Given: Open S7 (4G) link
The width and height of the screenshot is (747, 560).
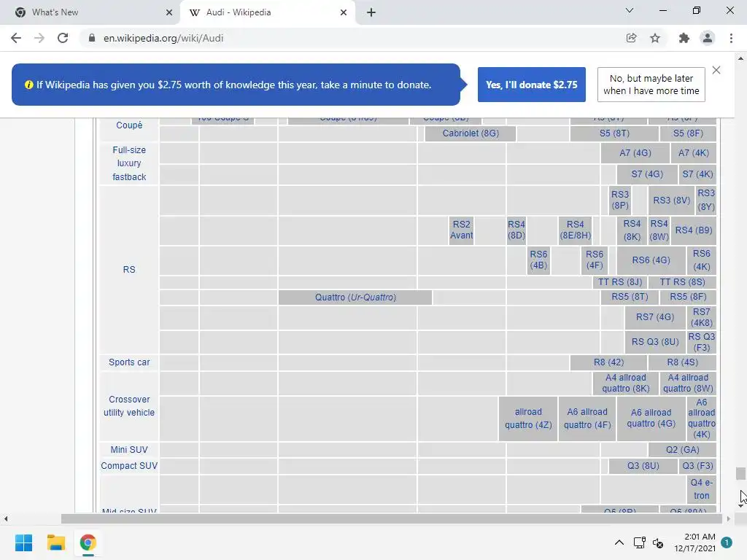Looking at the screenshot, I should click(648, 174).
